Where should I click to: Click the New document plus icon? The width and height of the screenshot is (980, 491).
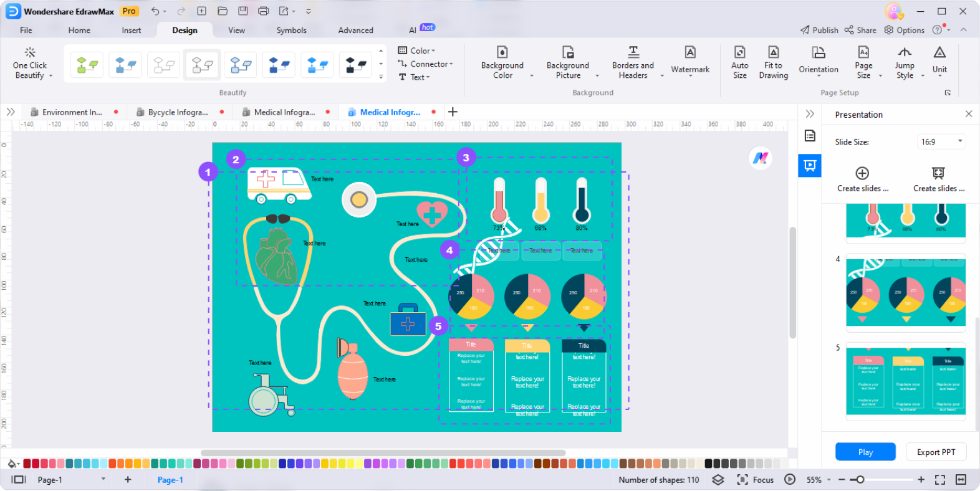(x=202, y=11)
